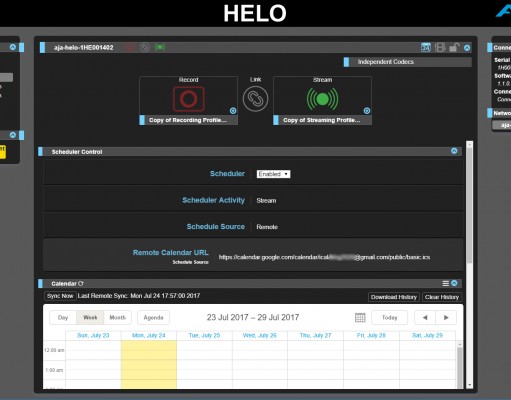Open Record profile settings gear
Screen dimensions: 511x400
233,111
